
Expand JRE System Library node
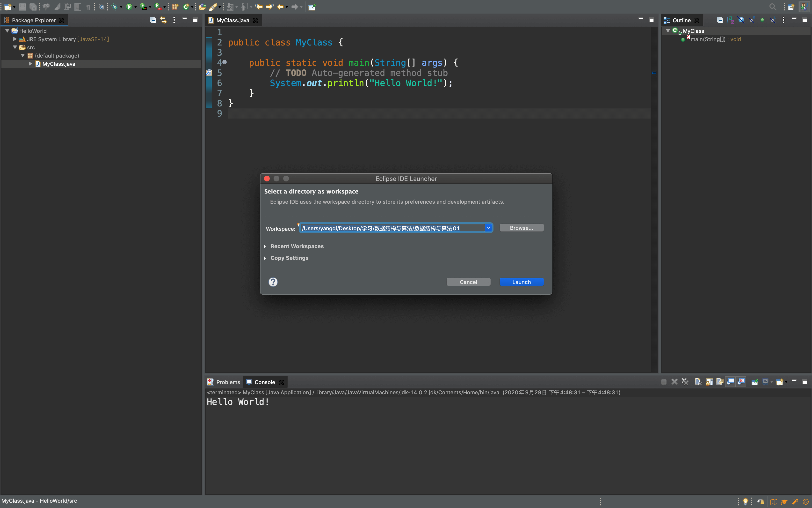(x=15, y=39)
